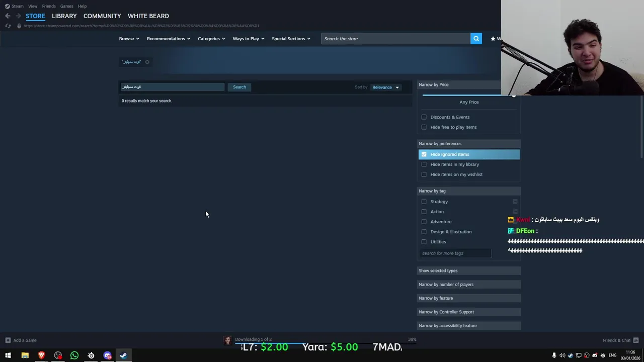Click Downloading 1 of 2 status
Image resolution: width=644 pixels, height=362 pixels.
coord(253,339)
